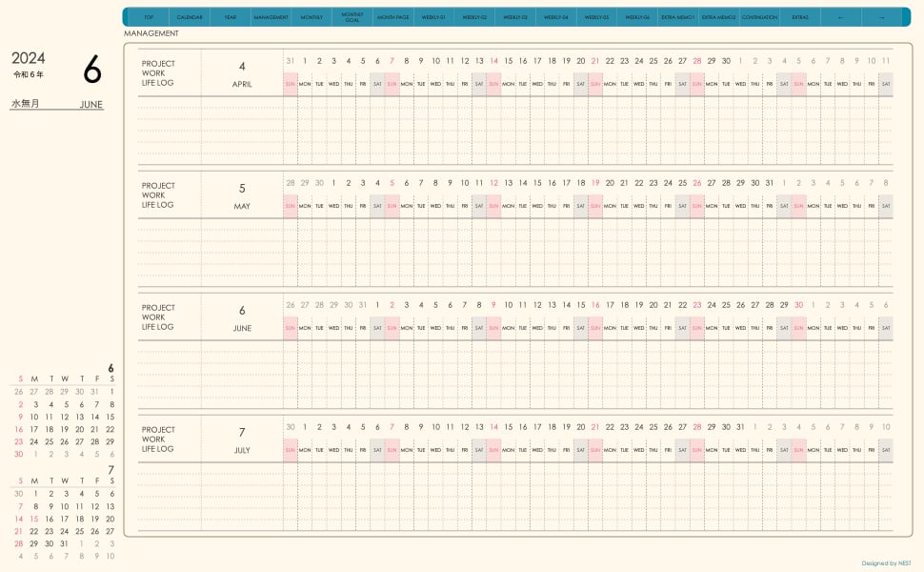Click date 21 in the July timeline row
The height and width of the screenshot is (572, 924).
[595, 427]
